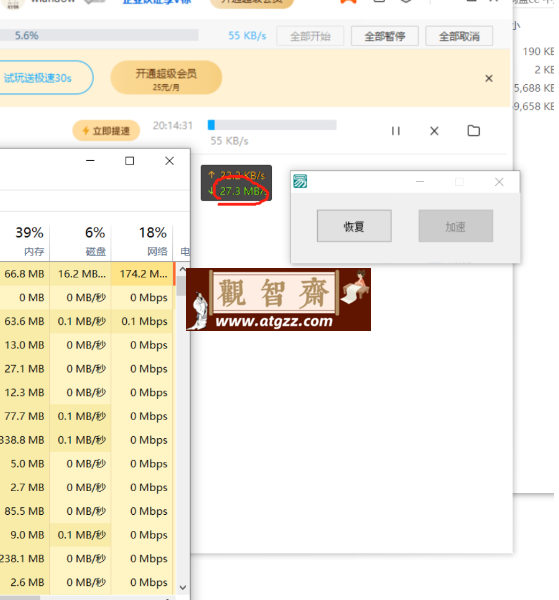Click the greyed 加速 button in the small dialog
The image size is (559, 600).
click(455, 226)
